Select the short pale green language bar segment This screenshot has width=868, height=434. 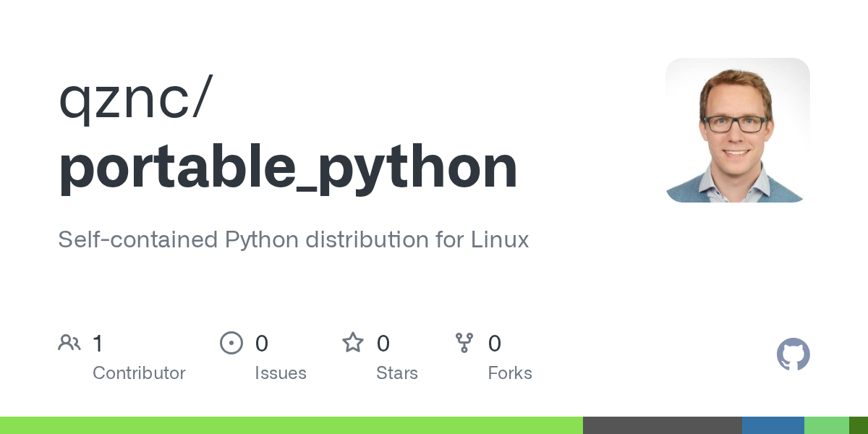click(826, 425)
